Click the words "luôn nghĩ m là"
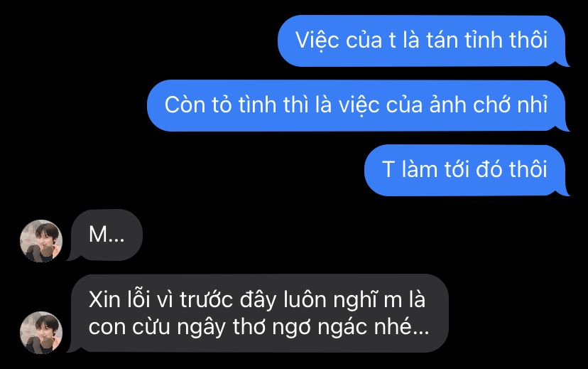 [354, 300]
